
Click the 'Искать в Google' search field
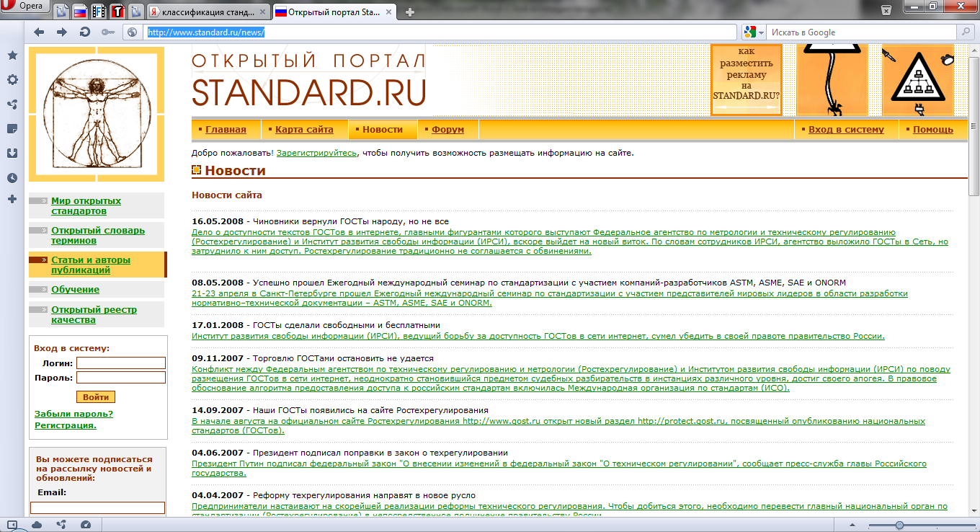pyautogui.click(x=861, y=32)
